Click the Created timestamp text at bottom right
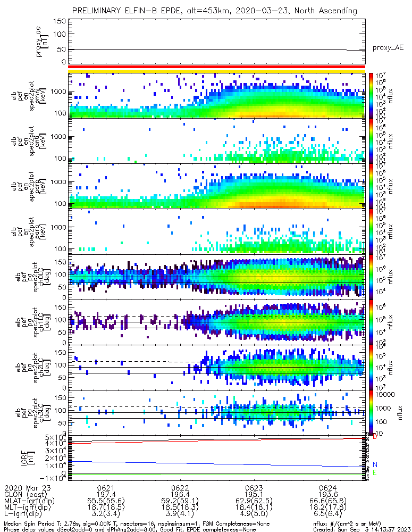 pyautogui.click(x=360, y=529)
